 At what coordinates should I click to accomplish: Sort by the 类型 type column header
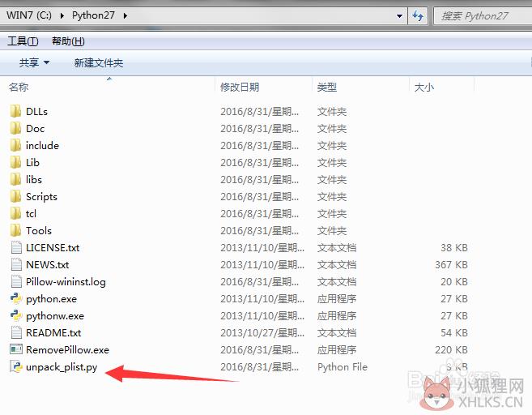tap(327, 88)
